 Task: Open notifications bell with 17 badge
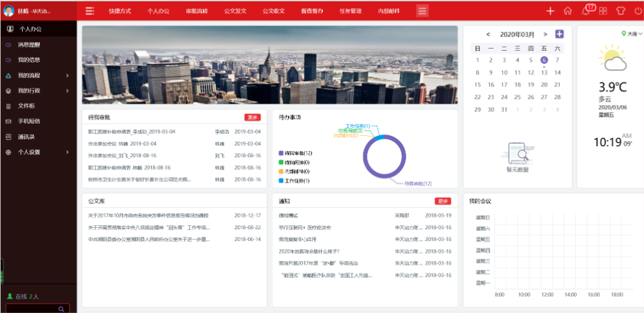(586, 11)
